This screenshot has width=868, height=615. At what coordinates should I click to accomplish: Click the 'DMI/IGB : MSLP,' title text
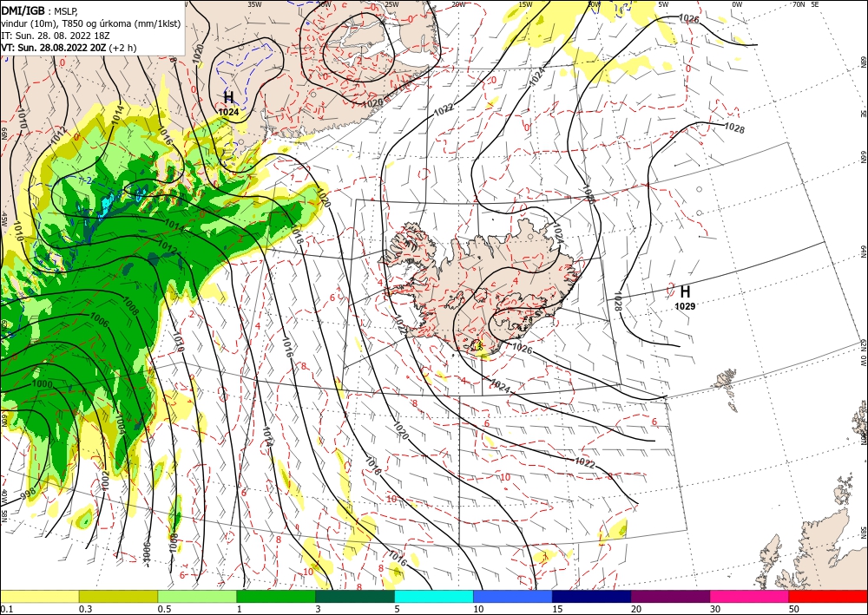tap(39, 10)
